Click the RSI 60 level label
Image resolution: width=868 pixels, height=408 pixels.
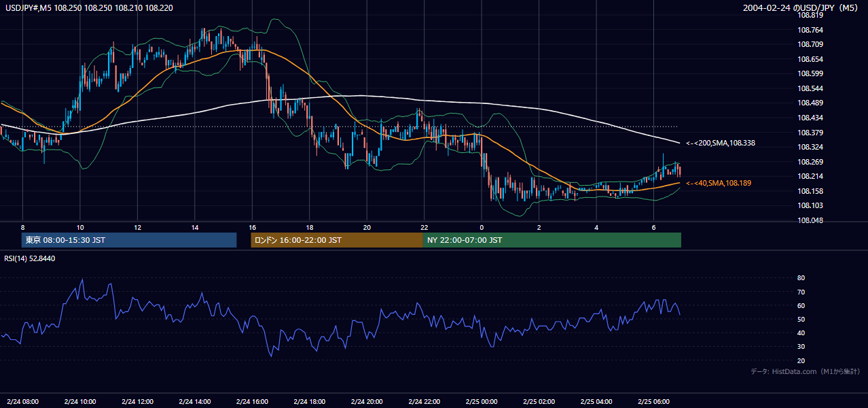point(801,306)
